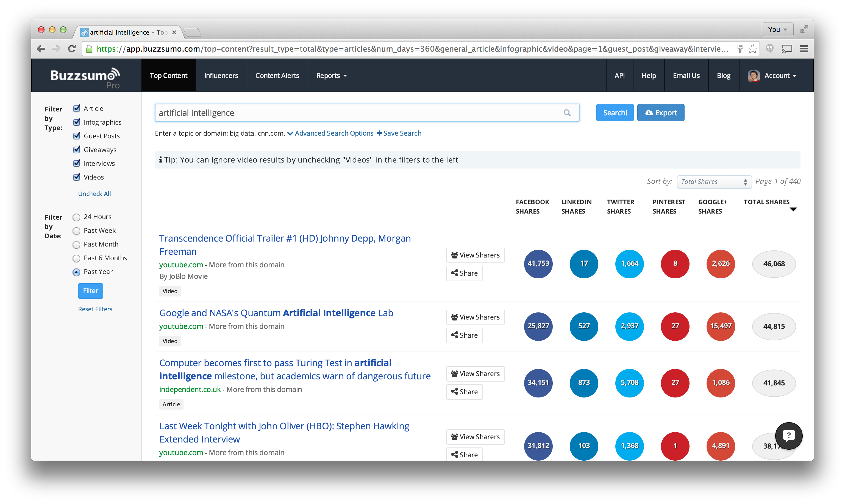Uncheck the Videos filter
This screenshot has height=504, width=845.
pos(76,177)
